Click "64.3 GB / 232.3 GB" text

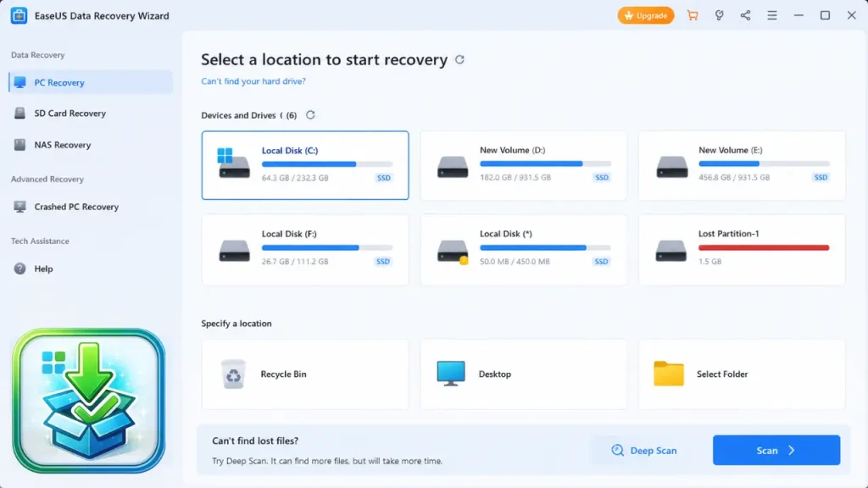[295, 178]
